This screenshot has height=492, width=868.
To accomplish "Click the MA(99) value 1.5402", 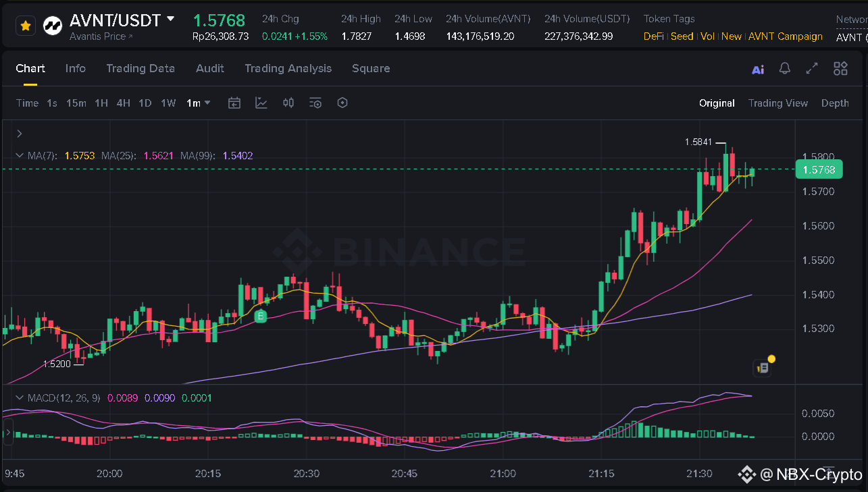I will (x=238, y=156).
